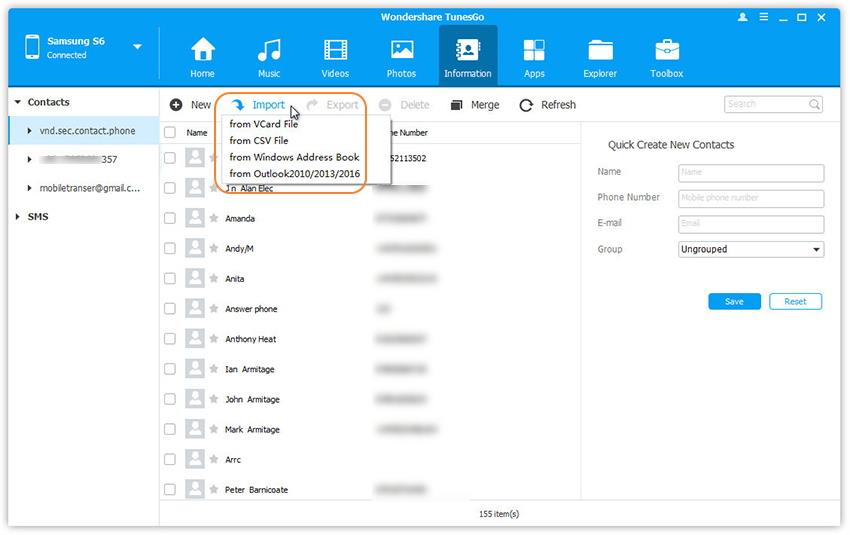Check the box for Anita

(170, 279)
